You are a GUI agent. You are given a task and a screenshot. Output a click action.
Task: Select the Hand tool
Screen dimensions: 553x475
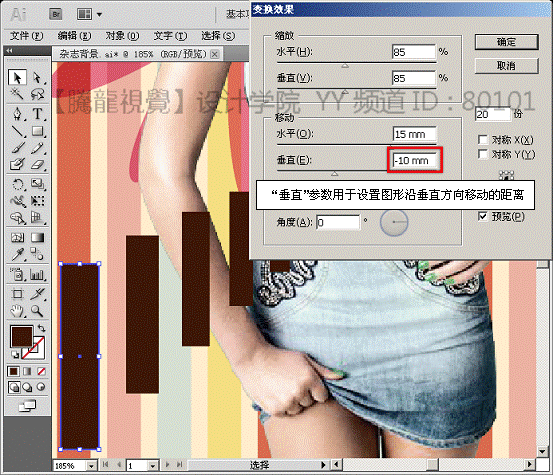pos(17,311)
